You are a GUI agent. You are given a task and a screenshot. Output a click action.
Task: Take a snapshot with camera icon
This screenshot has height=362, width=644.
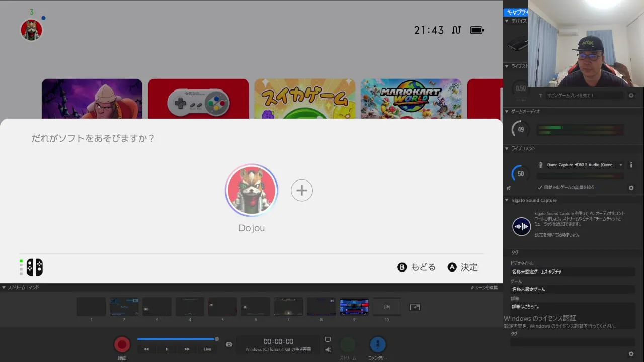point(229,344)
